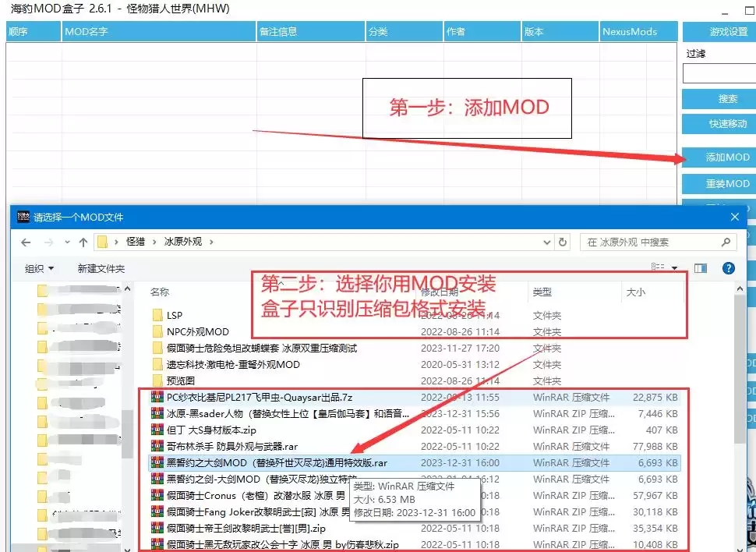The height and width of the screenshot is (552, 756).
Task: Click the 2023-11-27 17:20 date cell
Action: coord(460,349)
